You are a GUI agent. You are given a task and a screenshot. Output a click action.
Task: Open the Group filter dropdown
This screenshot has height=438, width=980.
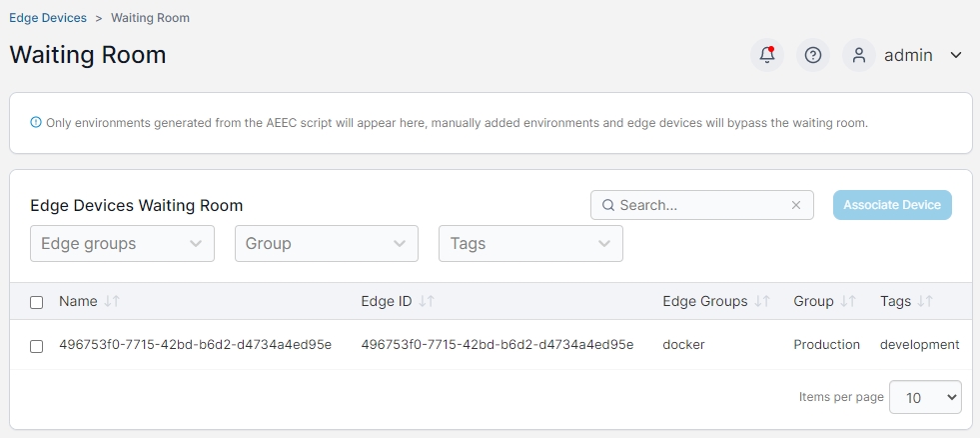point(326,244)
